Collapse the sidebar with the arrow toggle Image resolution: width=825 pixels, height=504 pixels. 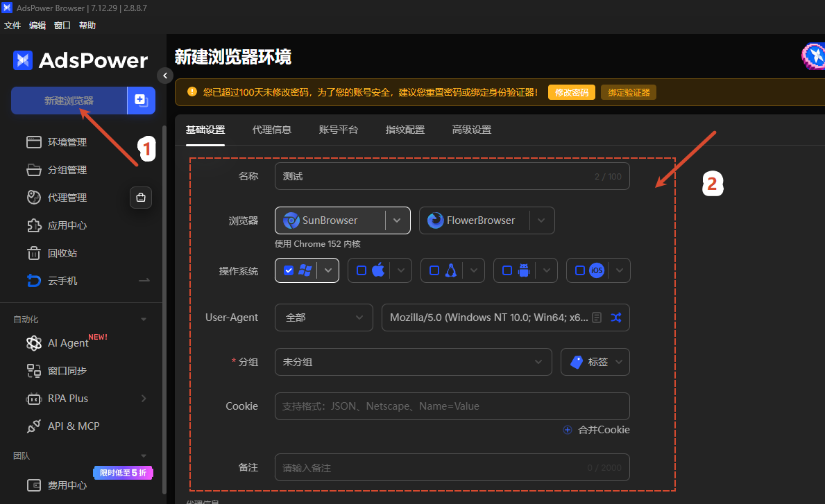pyautogui.click(x=165, y=76)
